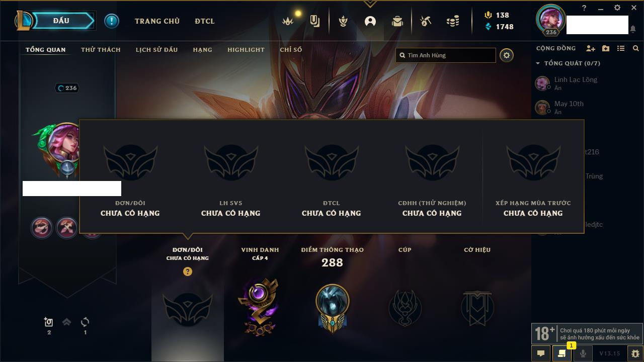Collapse the TỔNG QUÁT friends group

click(x=538, y=63)
